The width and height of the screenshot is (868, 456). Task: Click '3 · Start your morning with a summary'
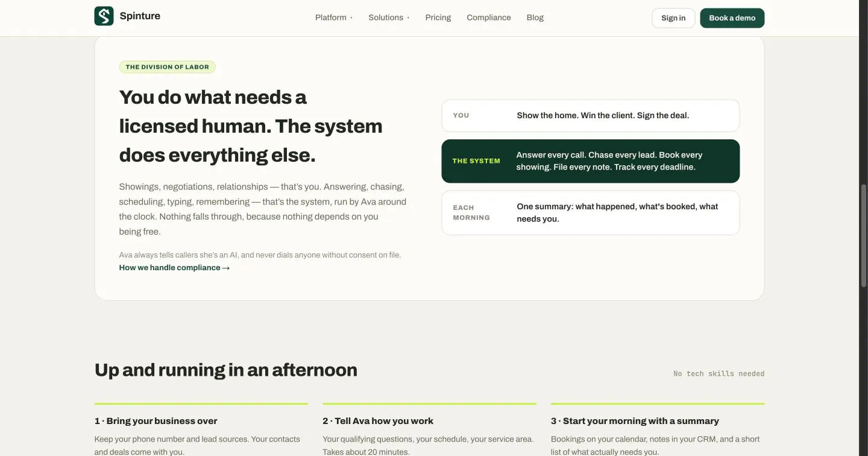point(635,421)
